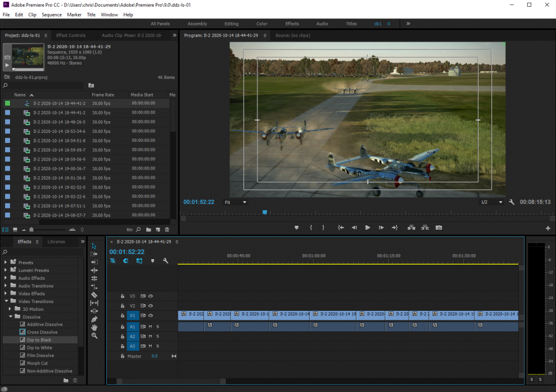Click the Export Frame camera icon
Screen dimensions: 556x392
[439, 227]
